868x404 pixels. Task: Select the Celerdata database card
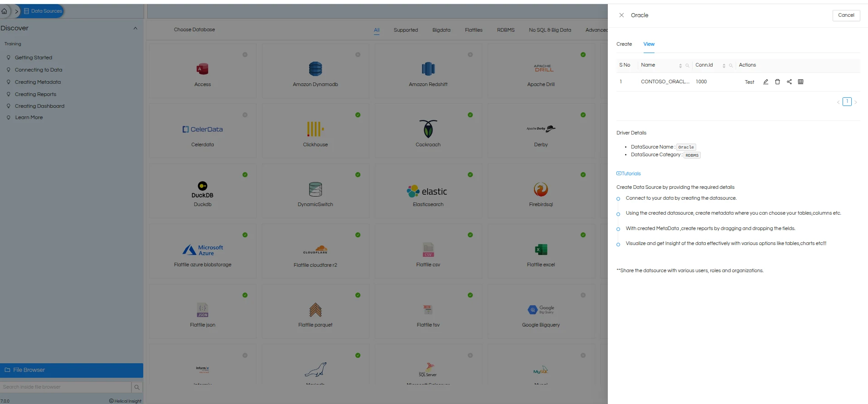click(x=203, y=131)
